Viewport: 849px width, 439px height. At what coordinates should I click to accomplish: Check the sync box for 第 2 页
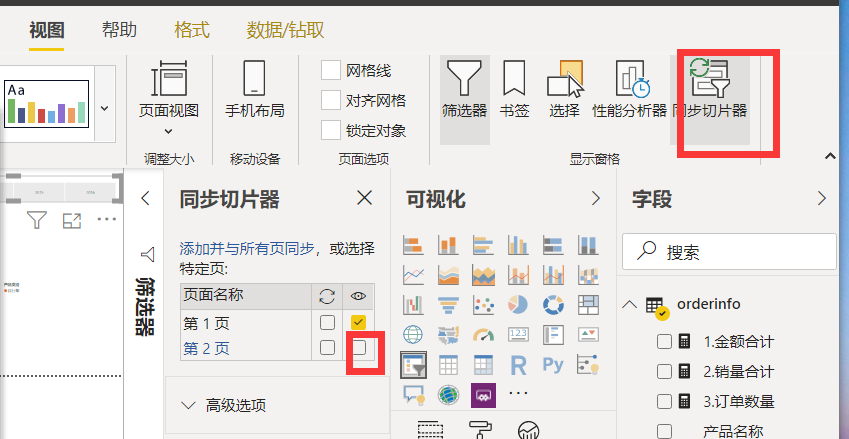[x=327, y=347]
